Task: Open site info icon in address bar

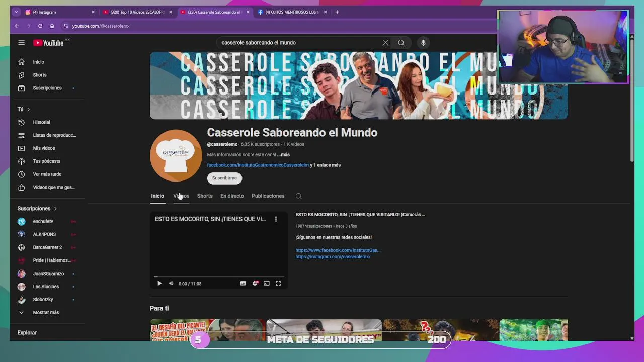Action: pyautogui.click(x=65, y=26)
